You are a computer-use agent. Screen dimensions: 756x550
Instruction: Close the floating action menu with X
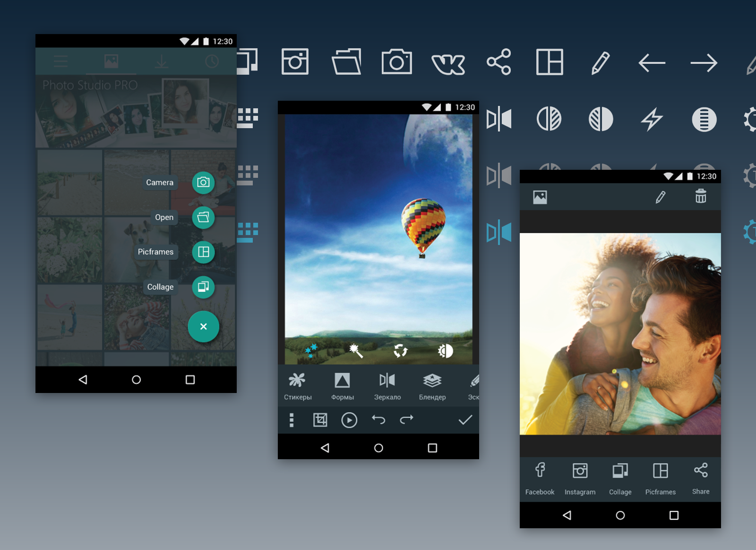203,326
